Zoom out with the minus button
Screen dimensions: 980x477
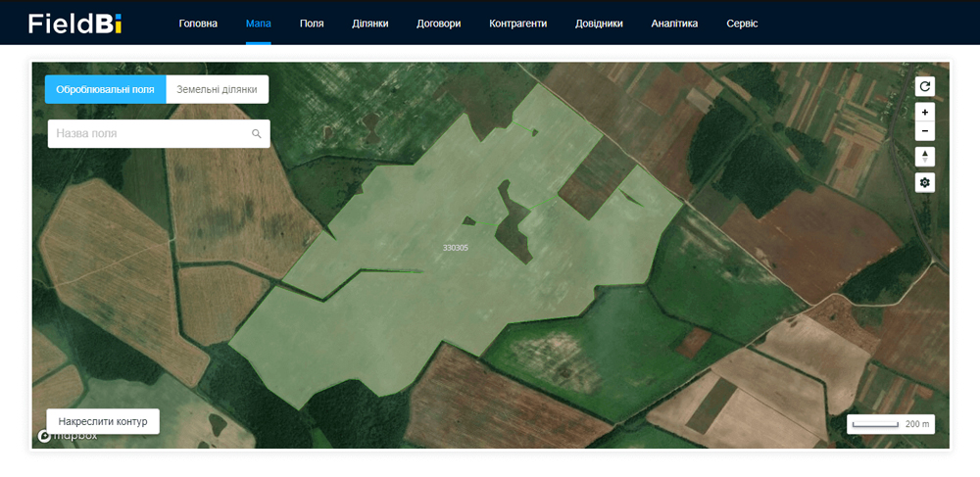click(925, 131)
